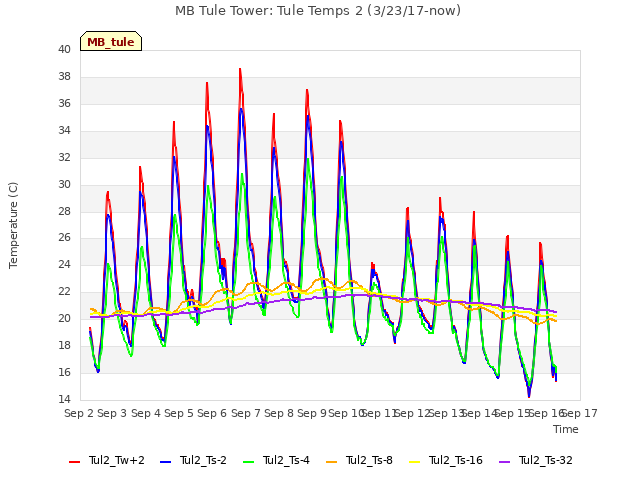This screenshot has width=640, height=480.
Task: Click the 32 y-axis tick label
Action: (x=64, y=157)
